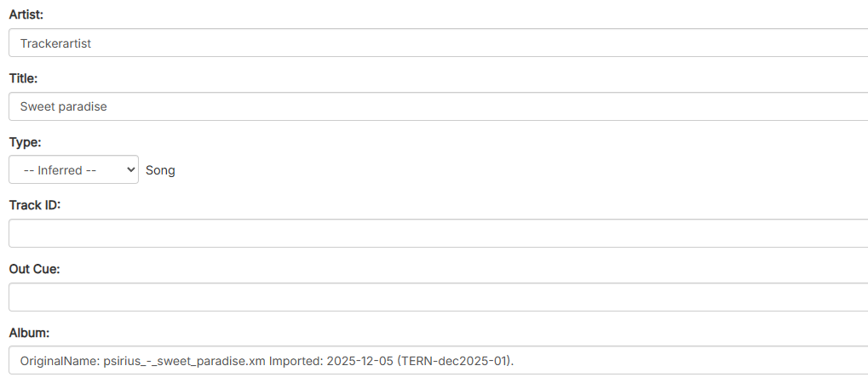Screen dimensions: 868x383
Task: Click the "Type:" label text
Action: tap(25, 142)
